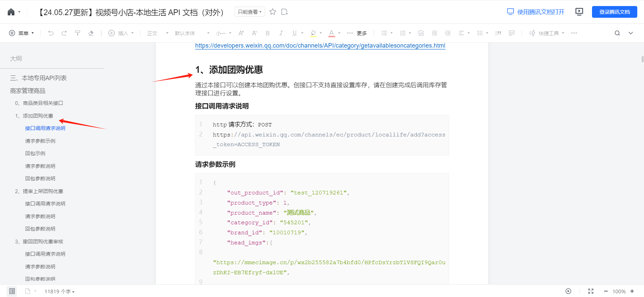Click 登录腾讯文档 login button
The height and width of the screenshot is (297, 644).
tap(614, 12)
